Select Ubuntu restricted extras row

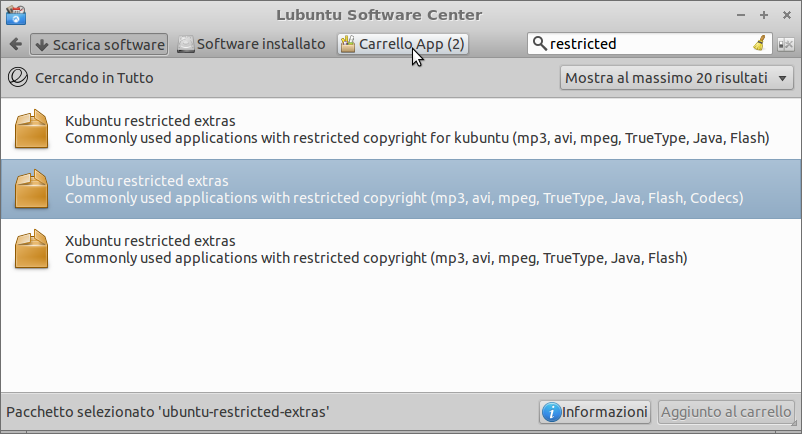pos(401,189)
